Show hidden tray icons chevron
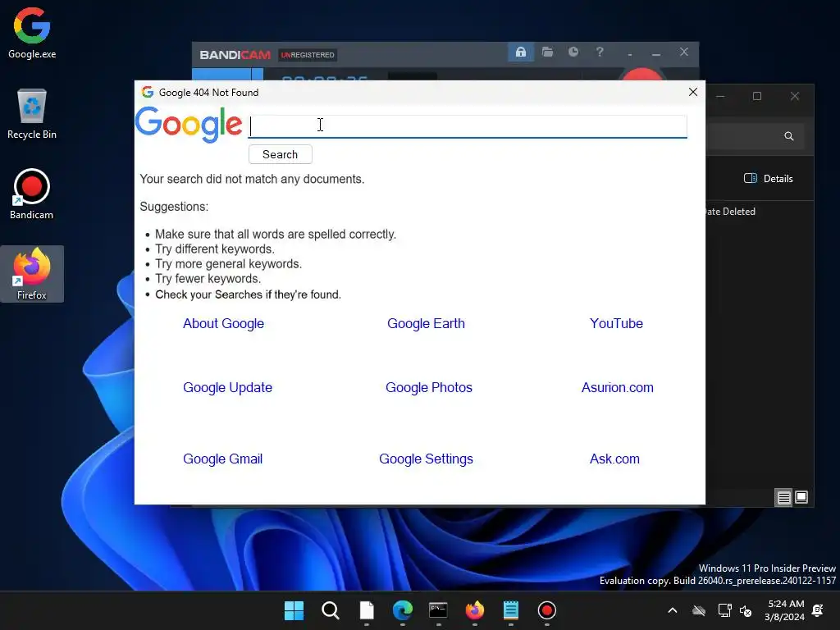This screenshot has height=630, width=840. coord(673,610)
